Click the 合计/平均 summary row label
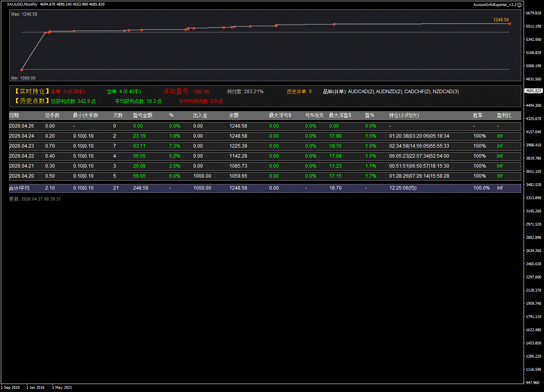The width and height of the screenshot is (544, 392). (x=19, y=188)
